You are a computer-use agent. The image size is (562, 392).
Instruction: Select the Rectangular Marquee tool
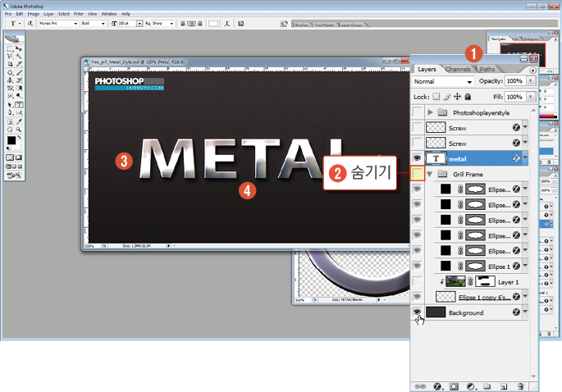(10, 48)
